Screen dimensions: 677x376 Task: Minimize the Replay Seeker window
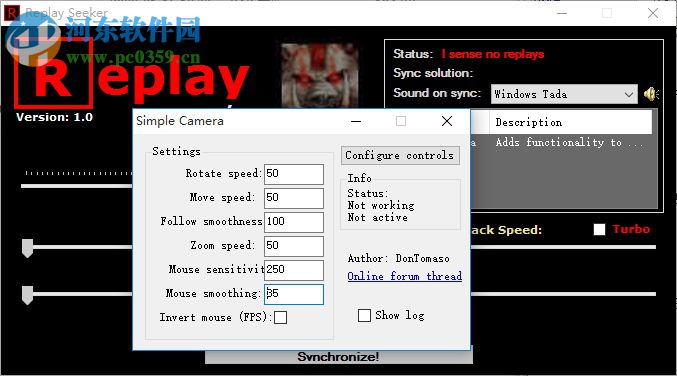click(x=562, y=13)
